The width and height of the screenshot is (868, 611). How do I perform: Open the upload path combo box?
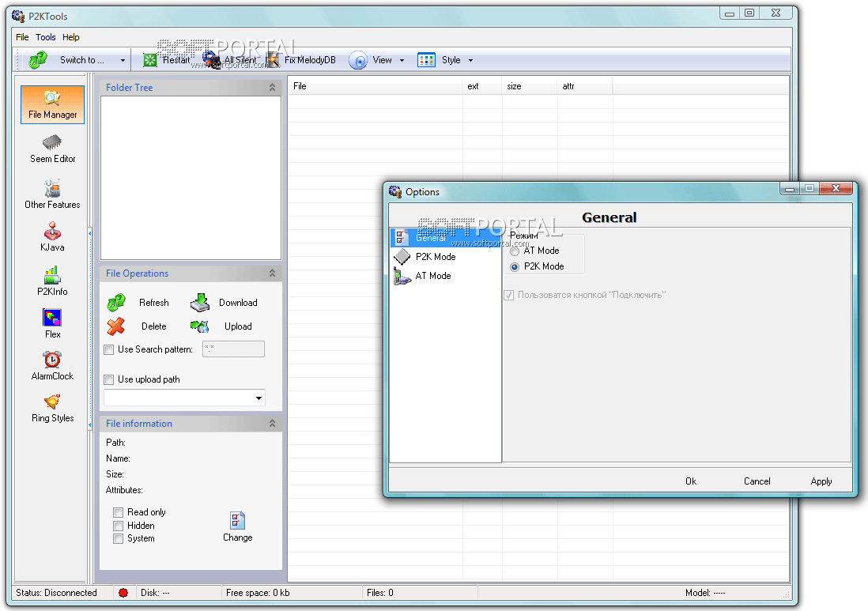[184, 398]
